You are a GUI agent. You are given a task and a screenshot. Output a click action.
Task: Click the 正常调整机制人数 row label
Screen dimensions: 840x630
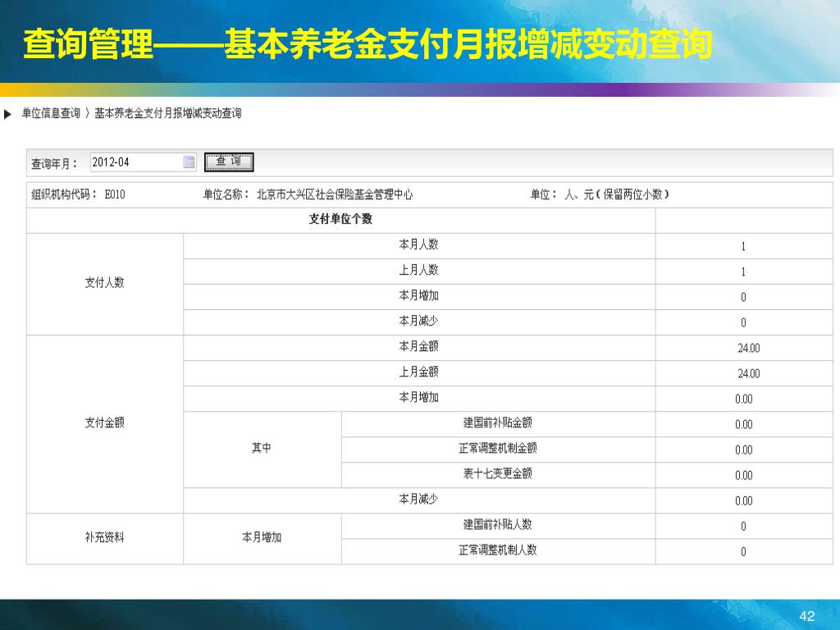pos(498,550)
